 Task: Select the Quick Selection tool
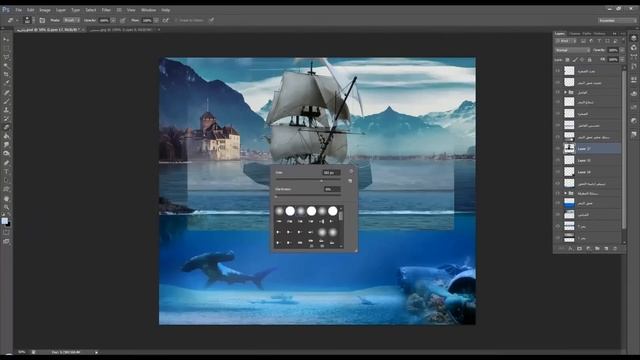(6, 66)
